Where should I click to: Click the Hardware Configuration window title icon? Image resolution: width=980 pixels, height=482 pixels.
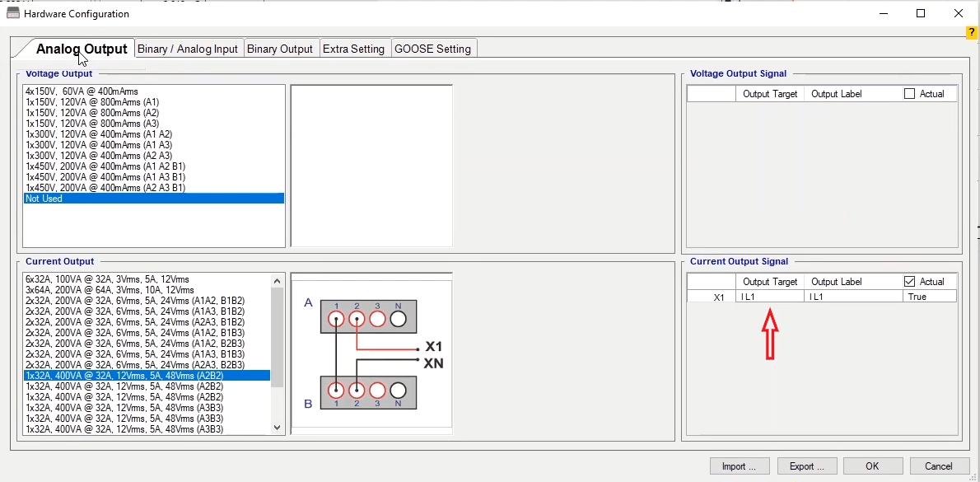12,13
